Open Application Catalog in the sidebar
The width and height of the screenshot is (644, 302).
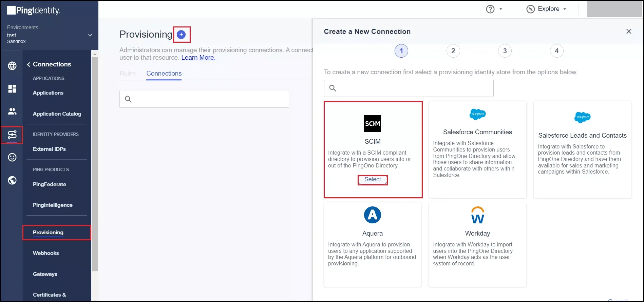[x=57, y=114]
